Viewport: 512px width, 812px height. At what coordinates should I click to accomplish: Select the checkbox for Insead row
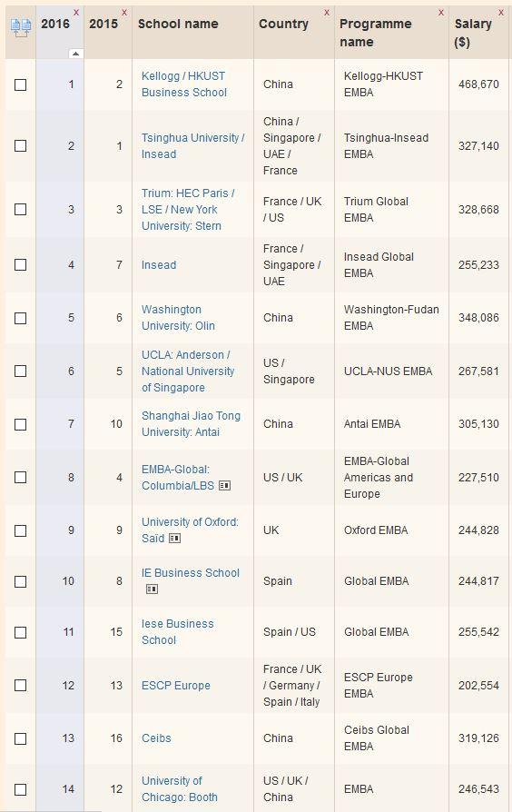[x=20, y=264]
